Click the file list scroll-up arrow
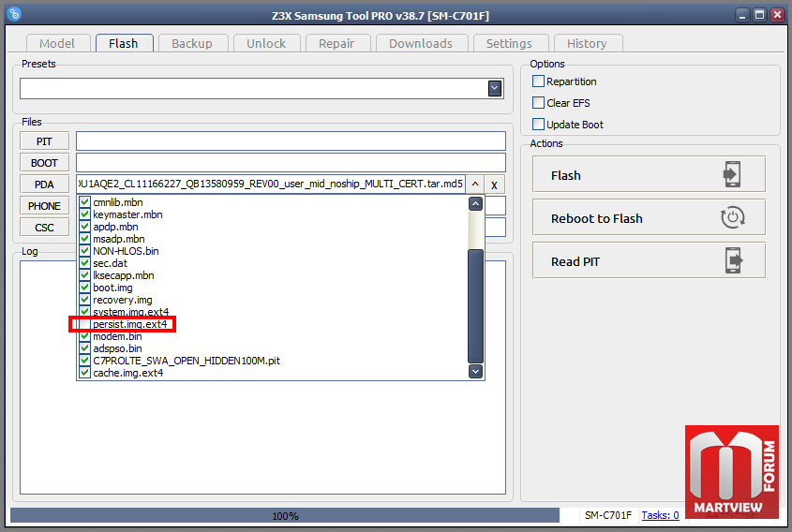This screenshot has width=792, height=532. 475,204
